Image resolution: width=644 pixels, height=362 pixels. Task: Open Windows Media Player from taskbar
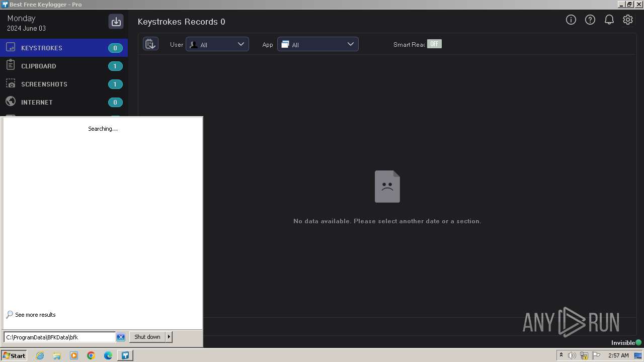(74, 355)
